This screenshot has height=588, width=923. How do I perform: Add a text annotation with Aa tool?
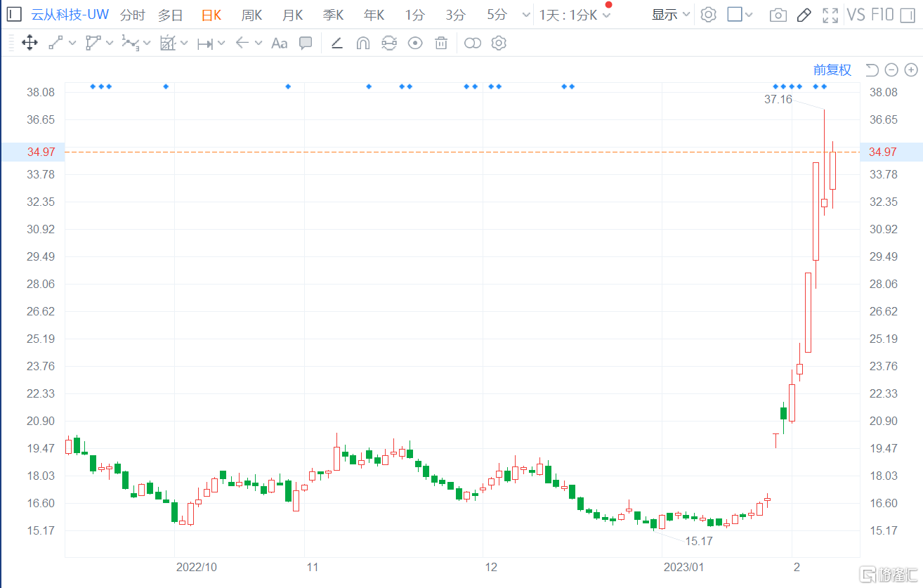pyautogui.click(x=279, y=44)
